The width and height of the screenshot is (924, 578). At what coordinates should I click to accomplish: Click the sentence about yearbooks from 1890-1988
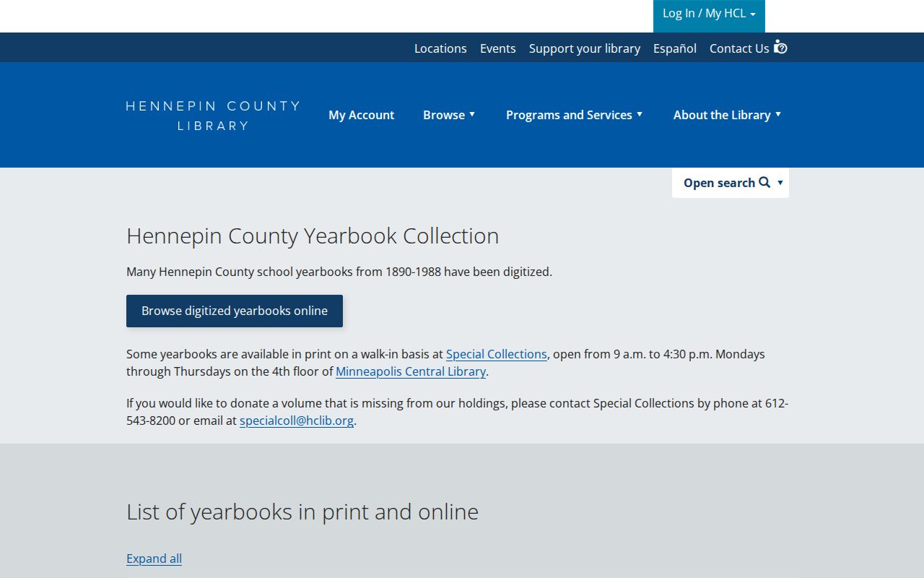click(x=339, y=272)
